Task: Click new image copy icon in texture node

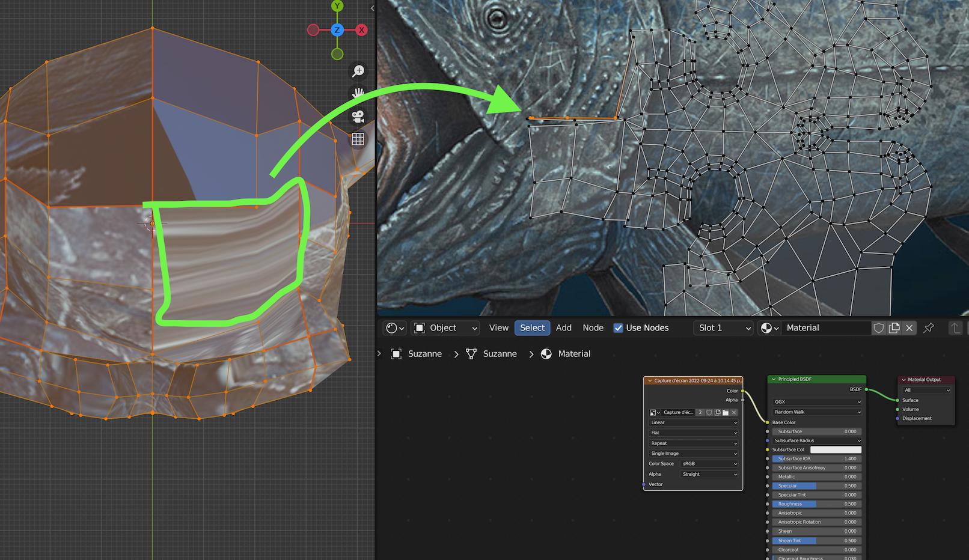Action: pyautogui.click(x=717, y=413)
